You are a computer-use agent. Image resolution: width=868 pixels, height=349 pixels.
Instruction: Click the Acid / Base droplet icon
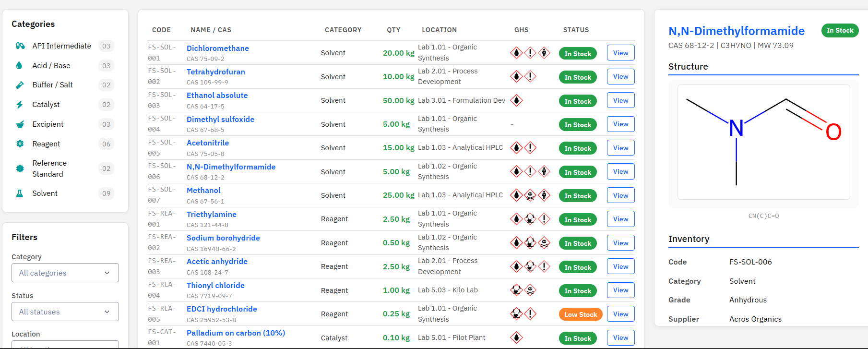click(x=20, y=66)
